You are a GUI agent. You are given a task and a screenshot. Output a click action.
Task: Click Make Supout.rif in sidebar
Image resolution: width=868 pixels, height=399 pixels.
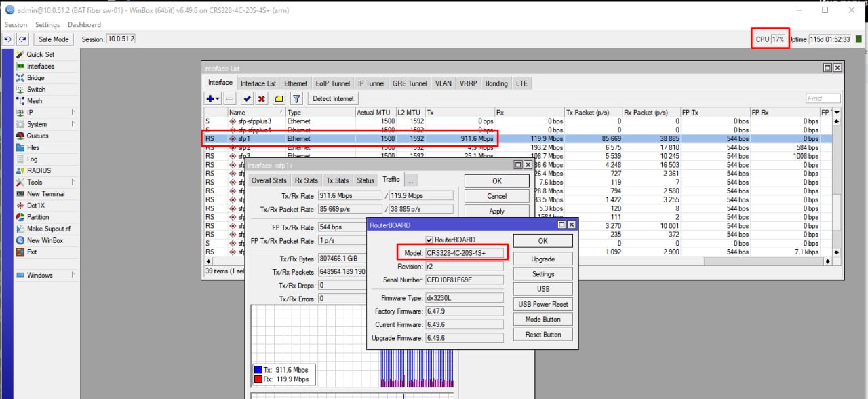click(x=48, y=229)
